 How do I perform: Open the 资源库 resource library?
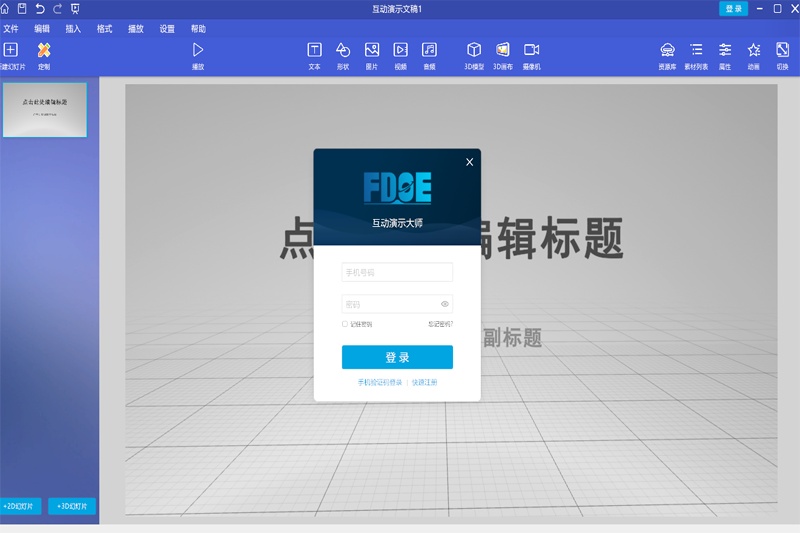coord(667,56)
